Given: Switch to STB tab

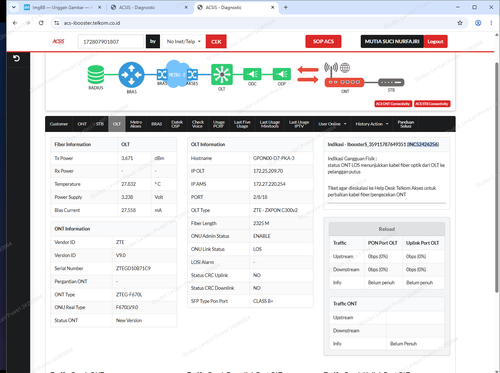Looking at the screenshot, I should click(x=100, y=124).
